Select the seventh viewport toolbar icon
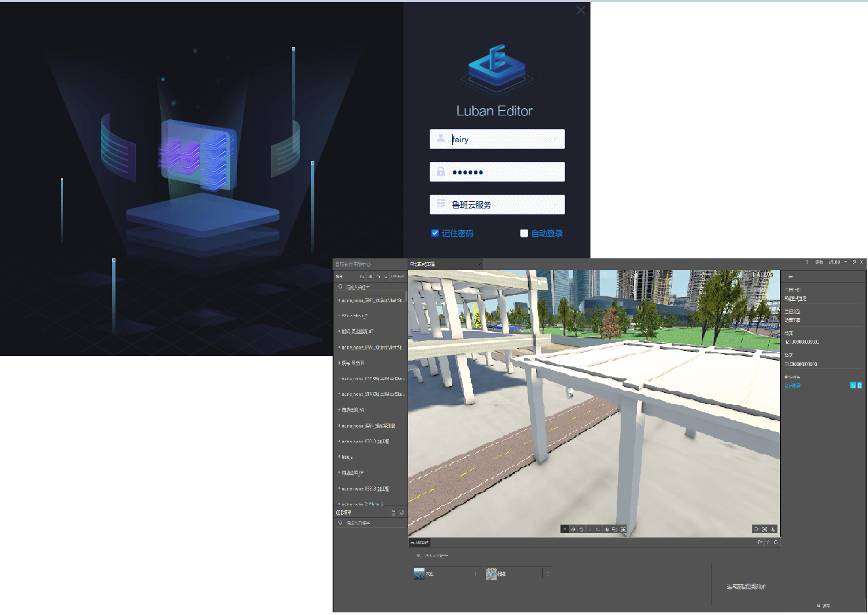 pyautogui.click(x=615, y=529)
